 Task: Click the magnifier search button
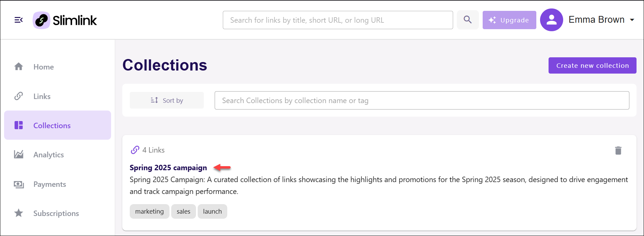(x=468, y=20)
